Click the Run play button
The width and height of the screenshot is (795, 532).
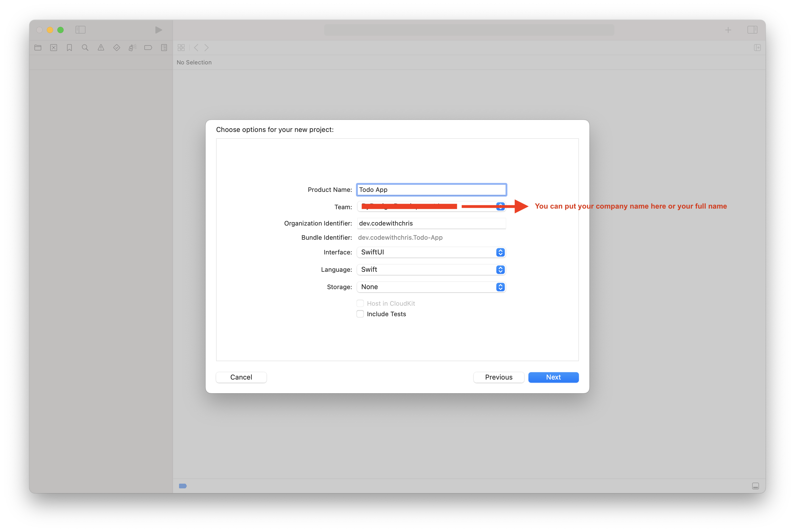[x=159, y=30]
